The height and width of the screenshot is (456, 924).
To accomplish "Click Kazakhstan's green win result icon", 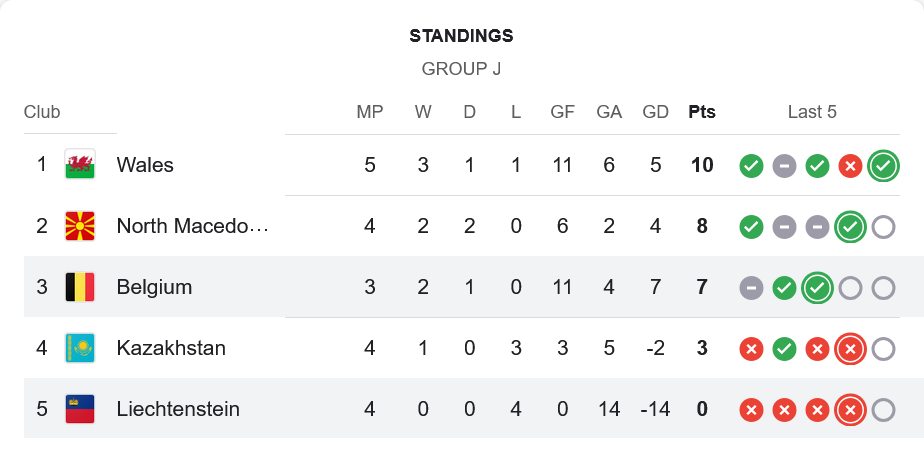I will [x=784, y=349].
